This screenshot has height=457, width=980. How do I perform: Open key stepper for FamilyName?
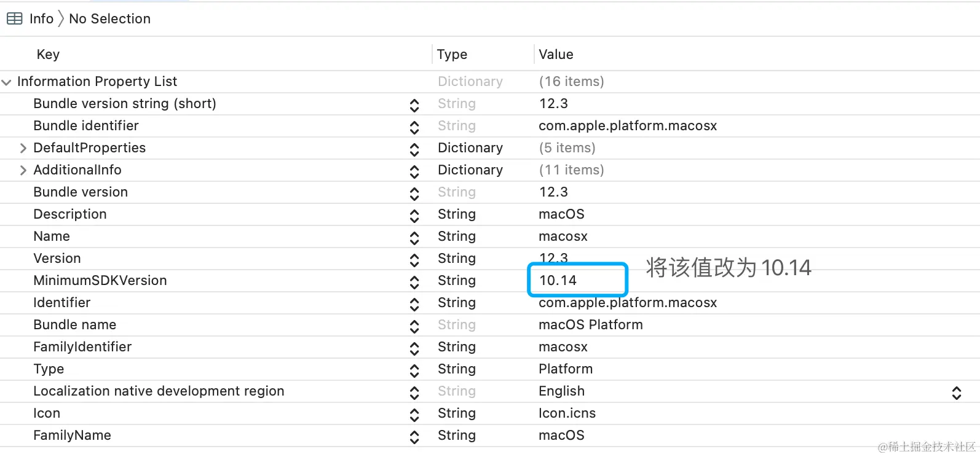[x=414, y=437]
